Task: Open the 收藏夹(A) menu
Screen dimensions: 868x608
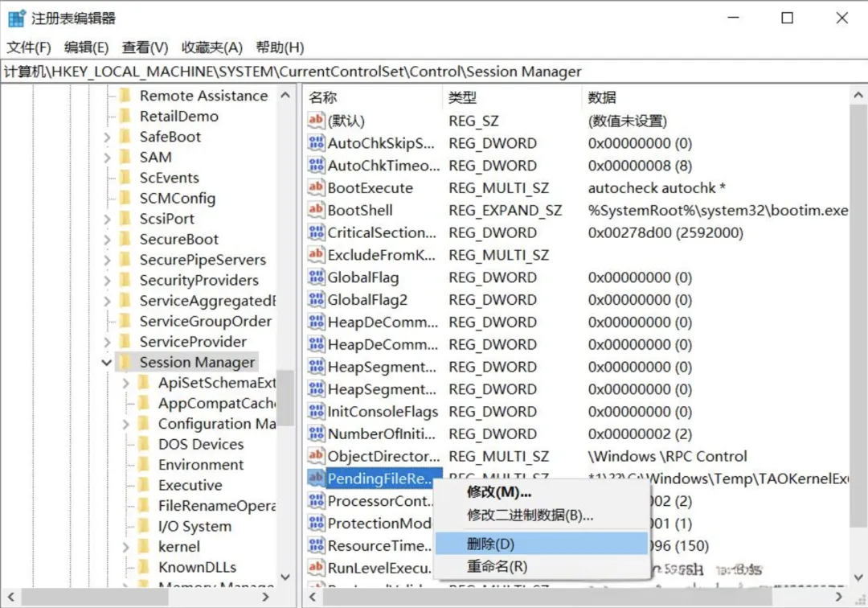Action: tap(212, 47)
